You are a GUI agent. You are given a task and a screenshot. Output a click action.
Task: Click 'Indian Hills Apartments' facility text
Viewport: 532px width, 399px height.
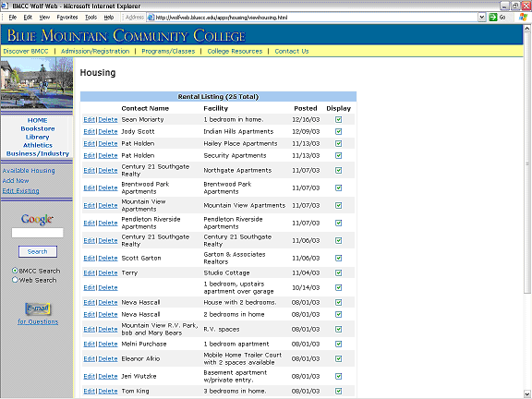[x=238, y=132]
